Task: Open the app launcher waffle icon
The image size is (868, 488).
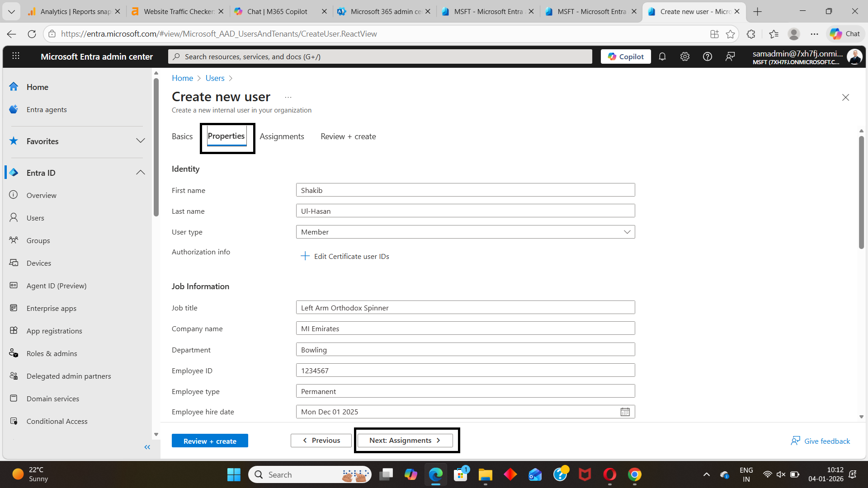Action: (16, 56)
